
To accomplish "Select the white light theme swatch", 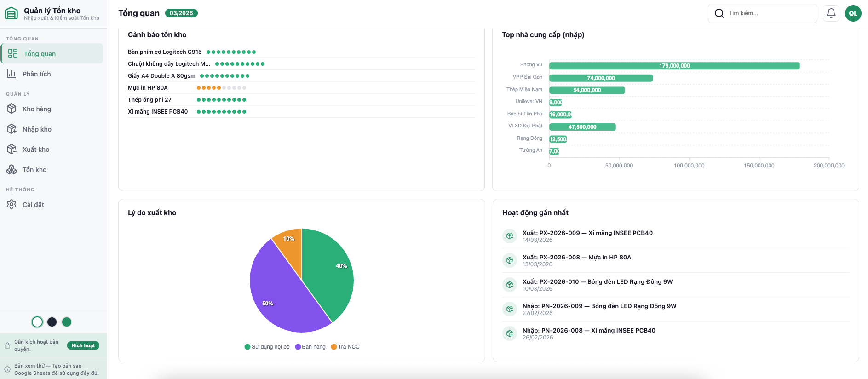I will pyautogui.click(x=37, y=322).
